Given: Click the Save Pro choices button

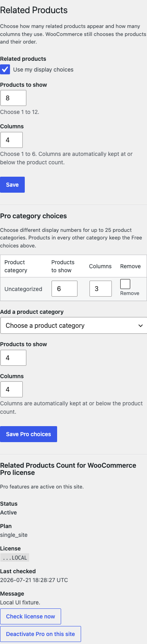Looking at the screenshot, I should (x=28, y=434).
